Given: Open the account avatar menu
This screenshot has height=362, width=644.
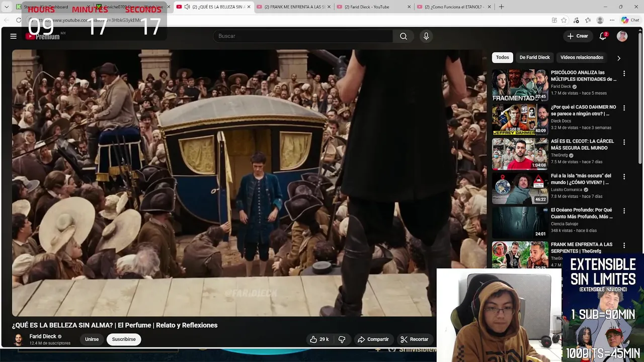Looking at the screenshot, I should pos(622,36).
